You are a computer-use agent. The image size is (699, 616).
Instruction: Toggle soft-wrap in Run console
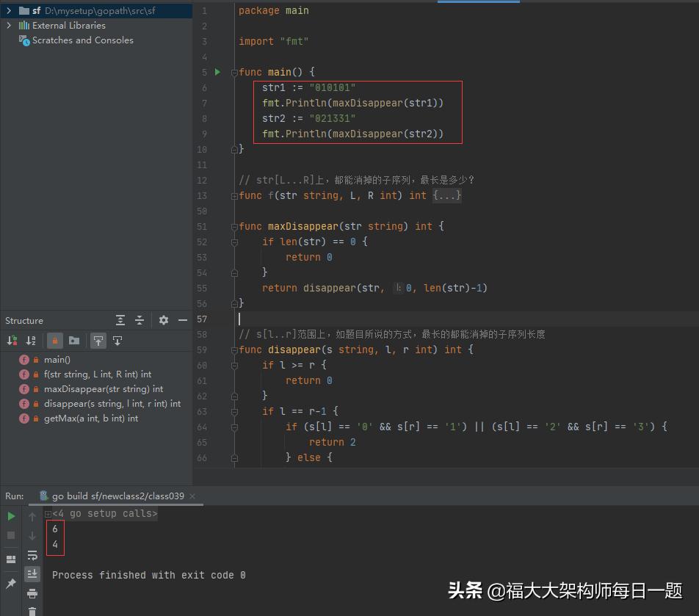(32, 555)
